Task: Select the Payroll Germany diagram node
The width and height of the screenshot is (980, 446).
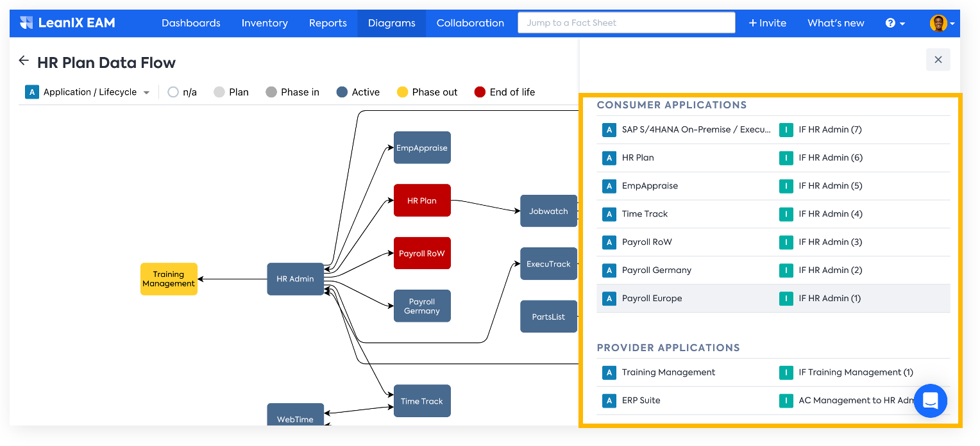Action: (x=422, y=306)
